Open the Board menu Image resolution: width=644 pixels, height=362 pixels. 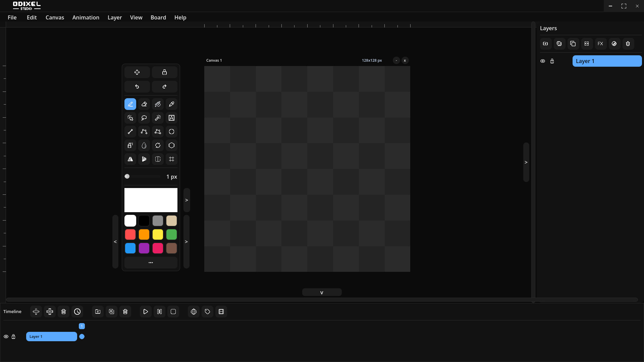click(x=158, y=17)
